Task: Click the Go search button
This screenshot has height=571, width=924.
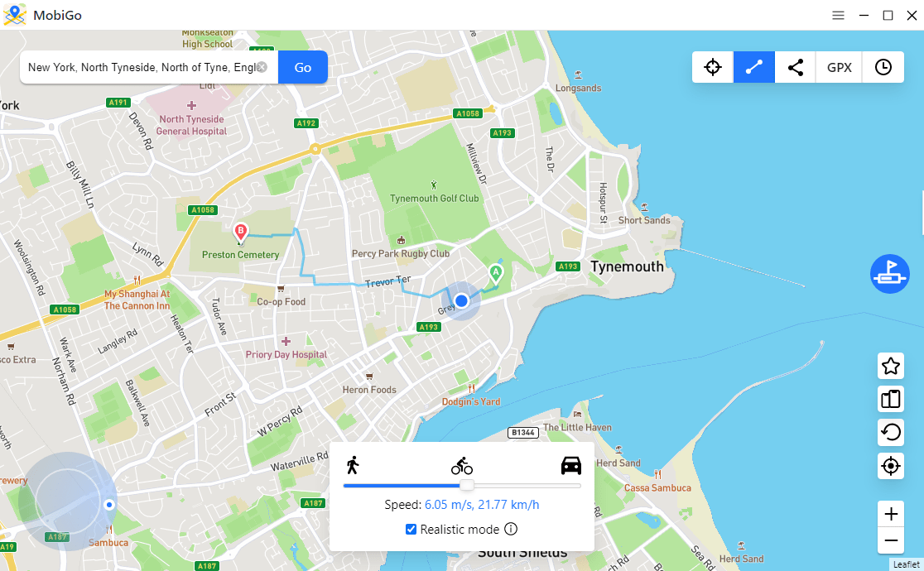Action: [303, 67]
